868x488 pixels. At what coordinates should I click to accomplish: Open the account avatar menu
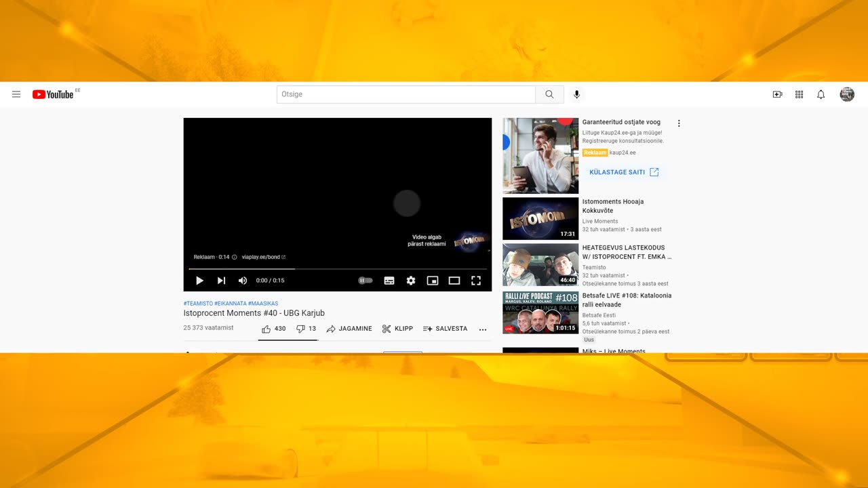point(847,94)
